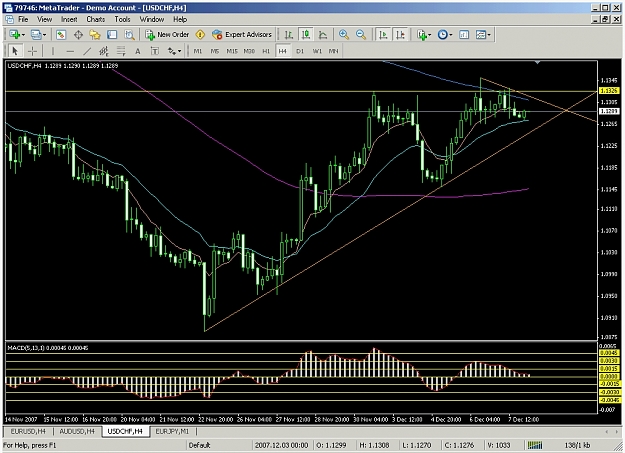Open the Periods clock dropdown arrow

451,35
